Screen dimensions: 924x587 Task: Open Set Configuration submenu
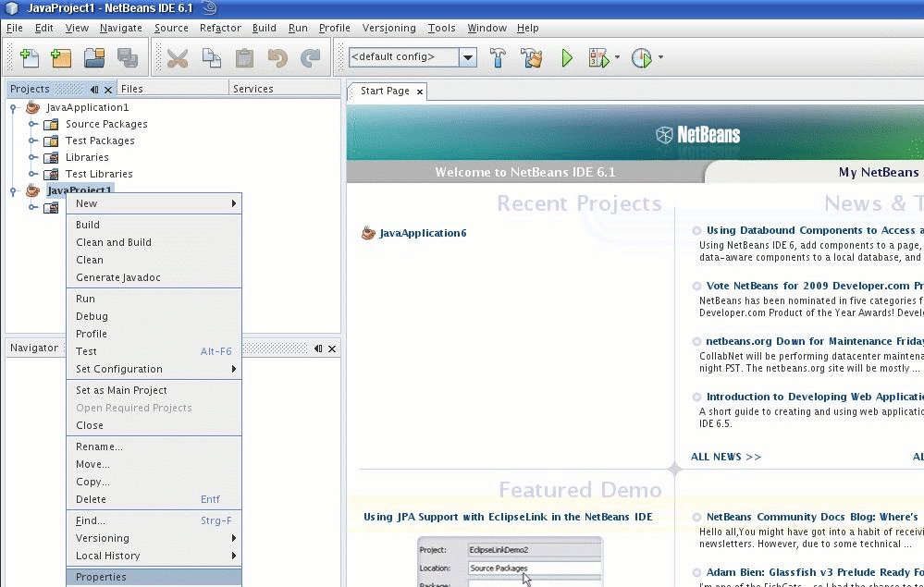click(x=154, y=369)
